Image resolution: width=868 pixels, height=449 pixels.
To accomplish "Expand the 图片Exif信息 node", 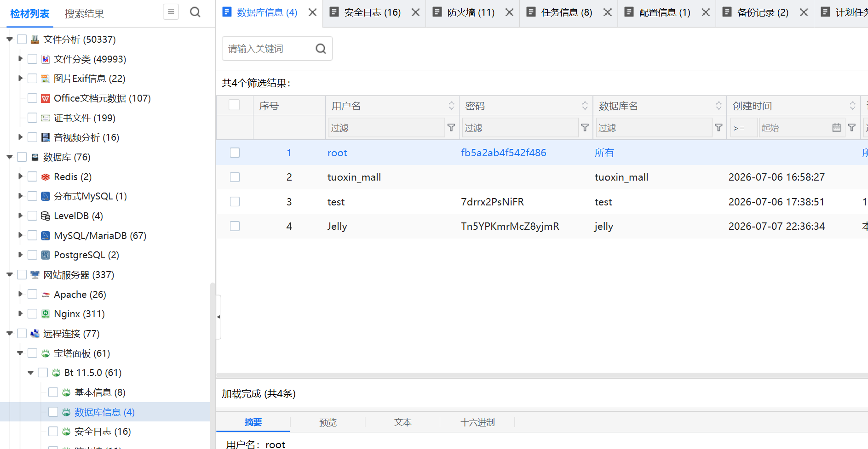I will tap(20, 79).
